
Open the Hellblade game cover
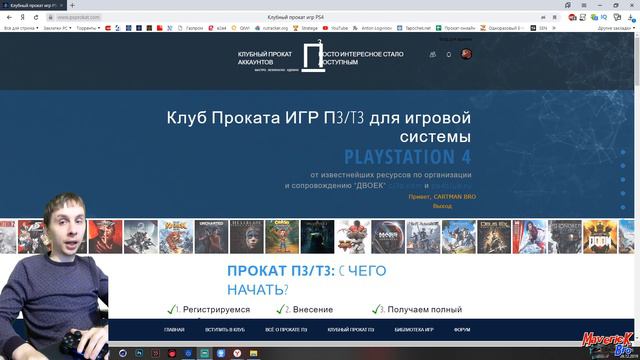(247, 237)
